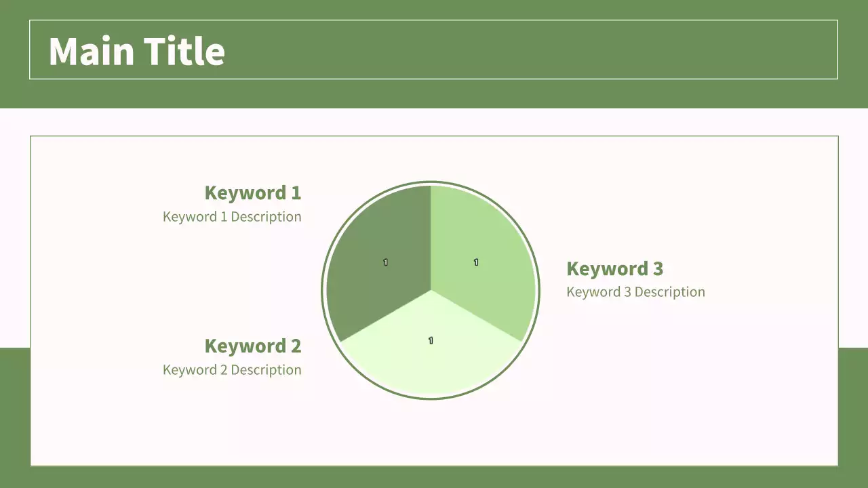Click the data label in the dark slice
The image size is (868, 488).
click(385, 262)
